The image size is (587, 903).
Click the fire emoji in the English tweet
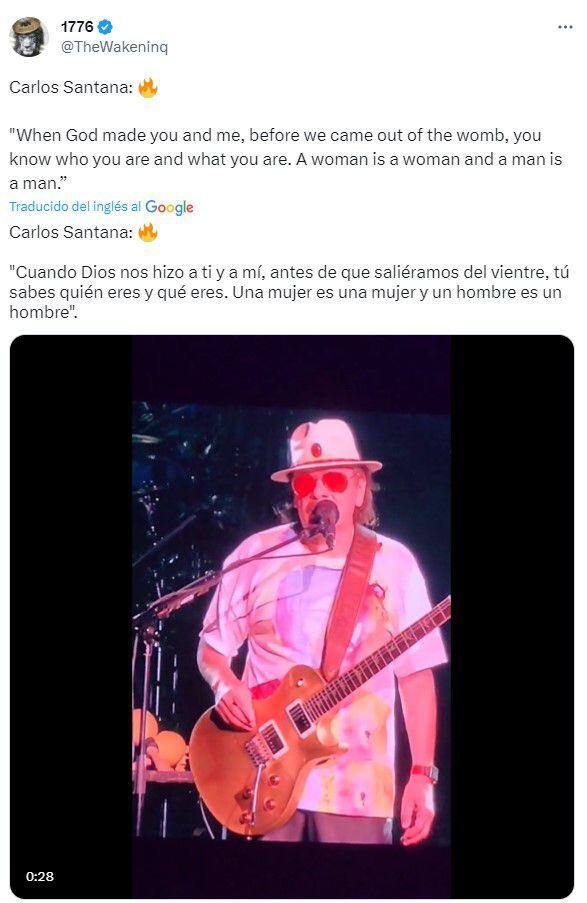click(x=147, y=88)
